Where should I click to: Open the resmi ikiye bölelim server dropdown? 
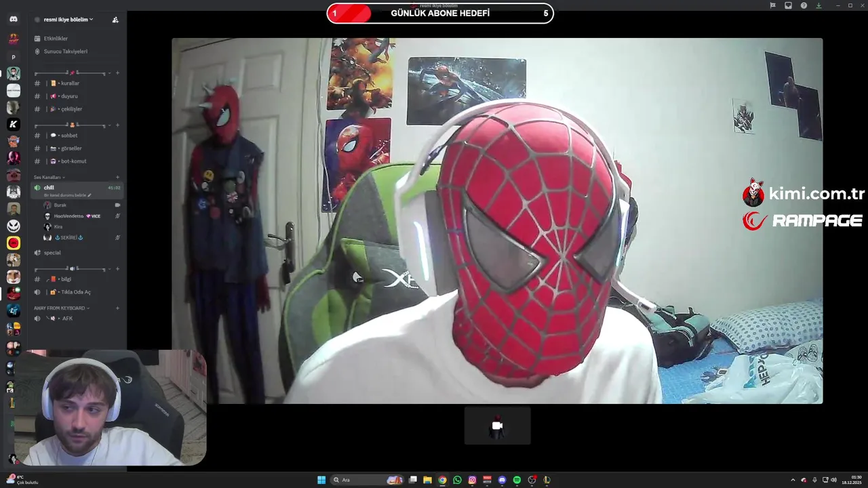pyautogui.click(x=68, y=20)
